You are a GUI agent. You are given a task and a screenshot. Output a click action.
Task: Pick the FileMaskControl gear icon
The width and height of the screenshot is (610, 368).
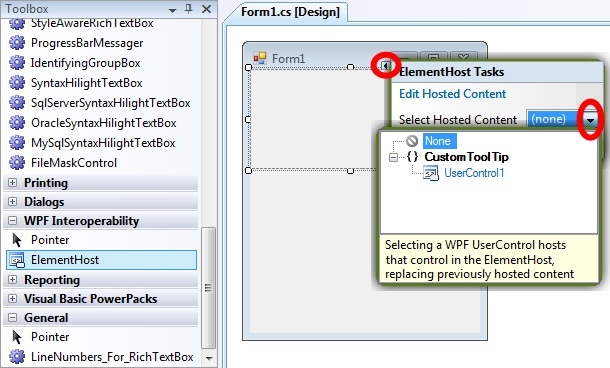point(17,163)
